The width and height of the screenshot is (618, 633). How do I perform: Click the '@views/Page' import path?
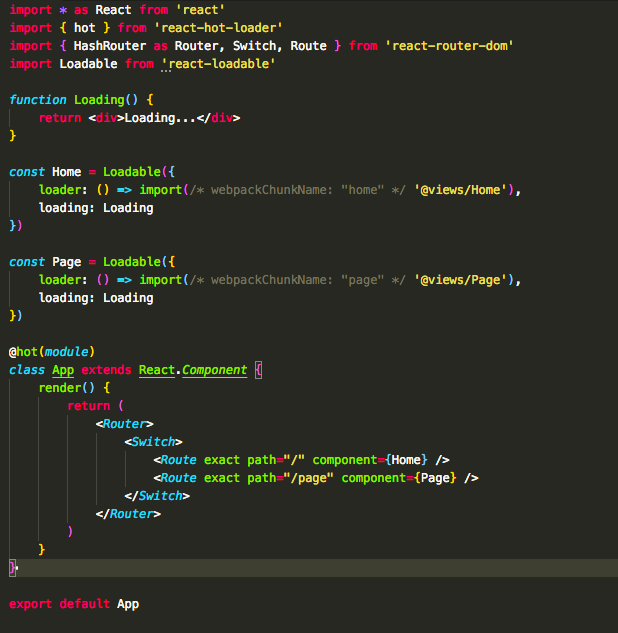pos(460,280)
